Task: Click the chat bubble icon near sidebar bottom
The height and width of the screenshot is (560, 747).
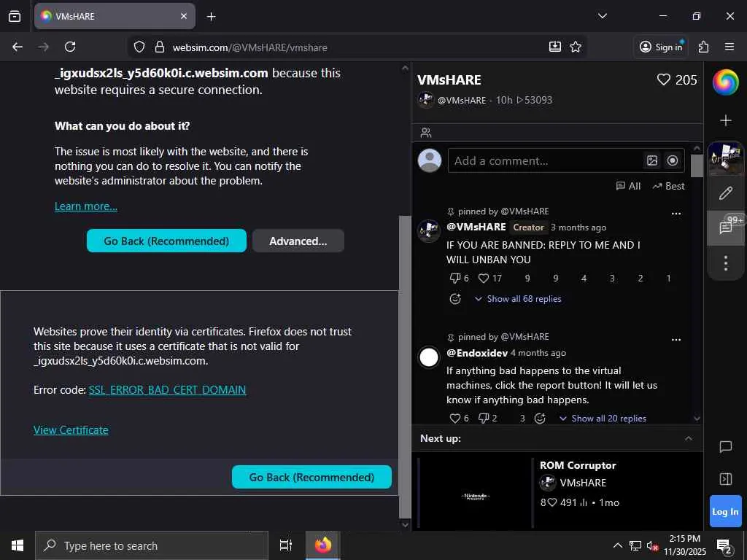Action: coord(726,446)
